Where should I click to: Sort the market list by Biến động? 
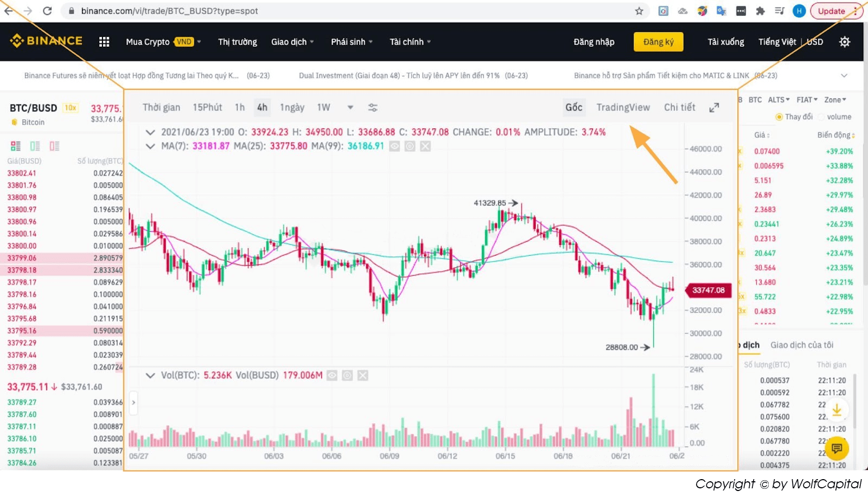(x=835, y=135)
